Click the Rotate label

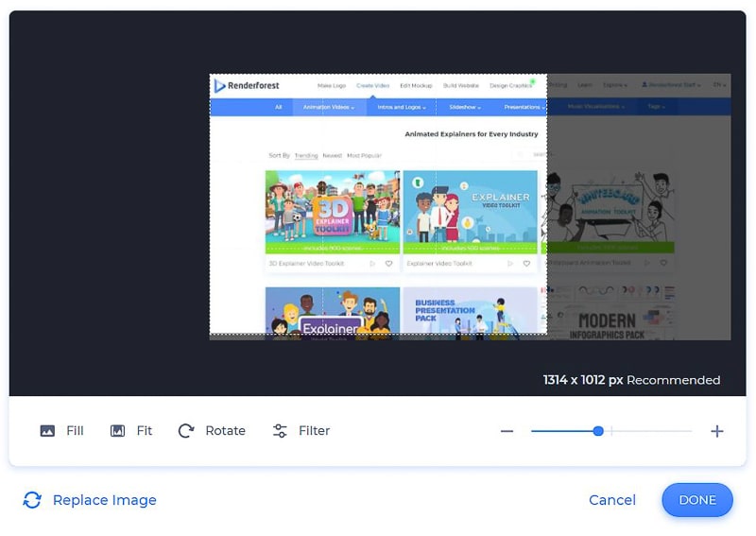click(225, 431)
